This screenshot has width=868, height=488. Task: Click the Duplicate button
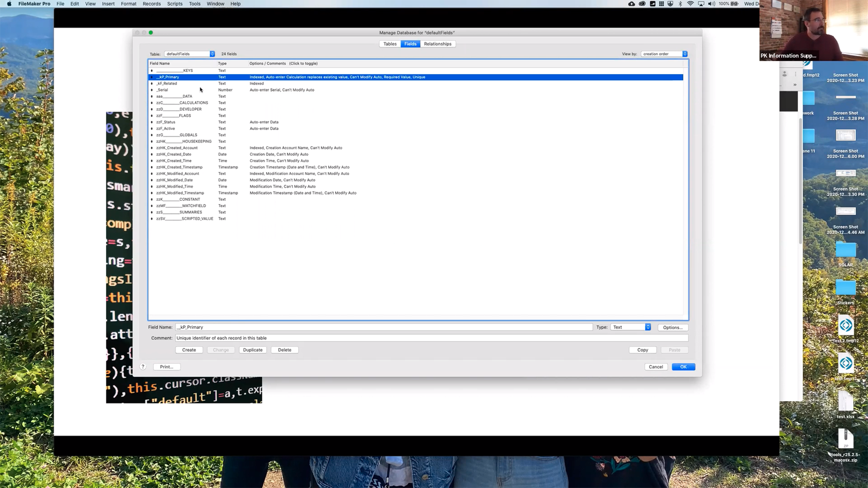[252, 350]
